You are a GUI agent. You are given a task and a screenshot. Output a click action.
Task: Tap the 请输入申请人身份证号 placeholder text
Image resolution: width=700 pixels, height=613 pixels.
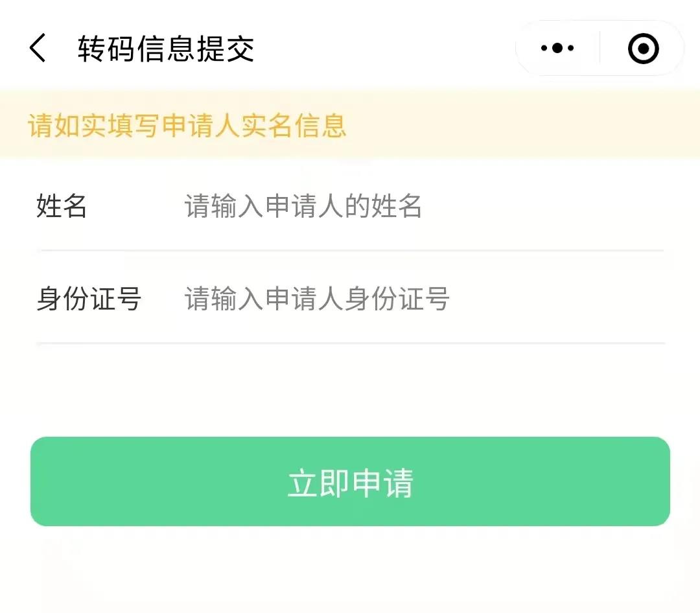coord(317,299)
